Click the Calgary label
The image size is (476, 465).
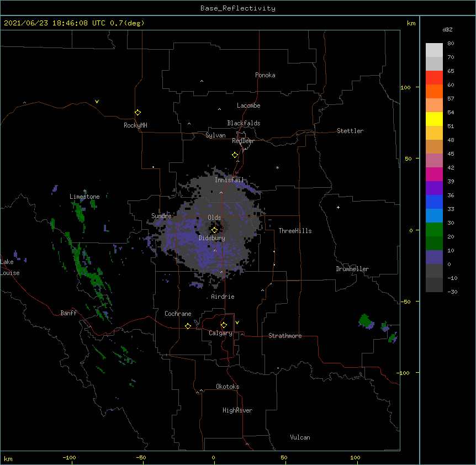[220, 333]
